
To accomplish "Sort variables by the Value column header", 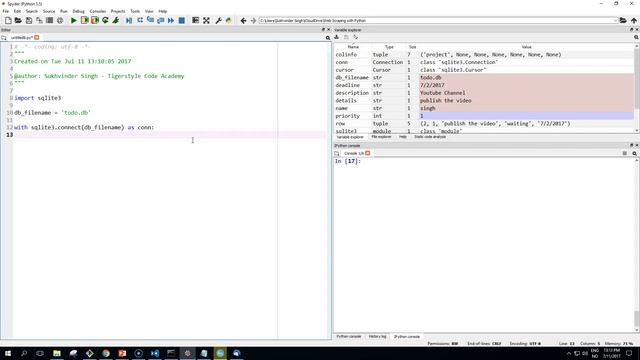I will pyautogui.click(x=527, y=47).
